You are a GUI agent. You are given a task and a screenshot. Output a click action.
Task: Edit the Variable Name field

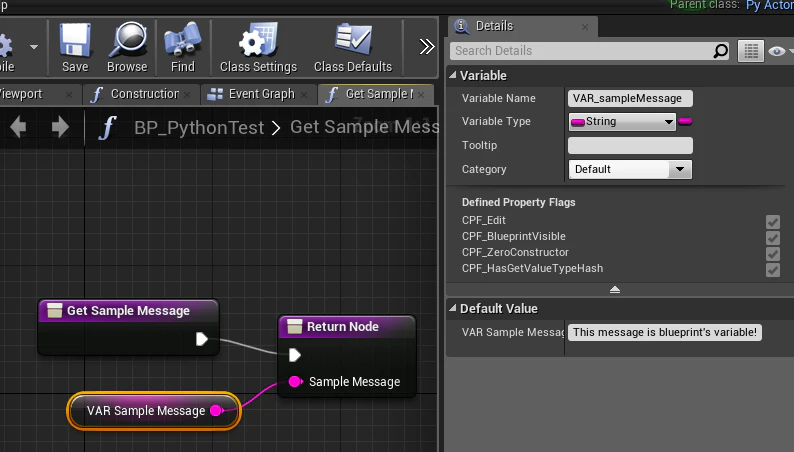point(630,98)
